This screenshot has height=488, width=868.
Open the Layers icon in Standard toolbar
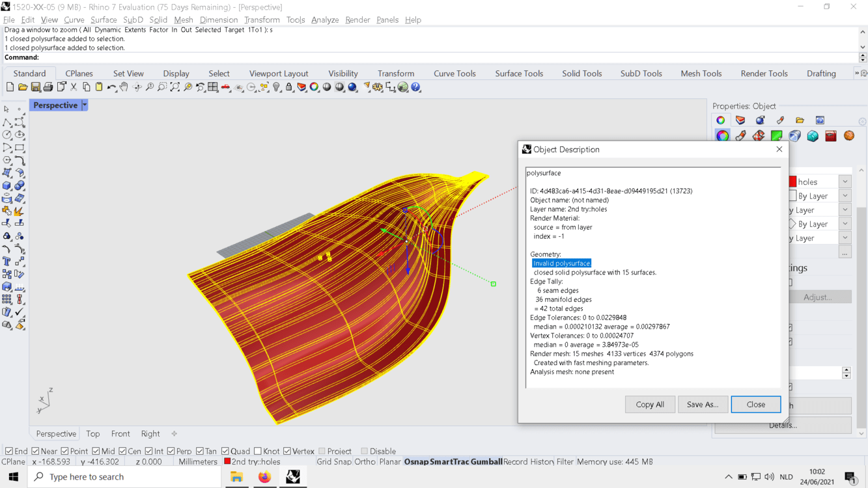(302, 87)
